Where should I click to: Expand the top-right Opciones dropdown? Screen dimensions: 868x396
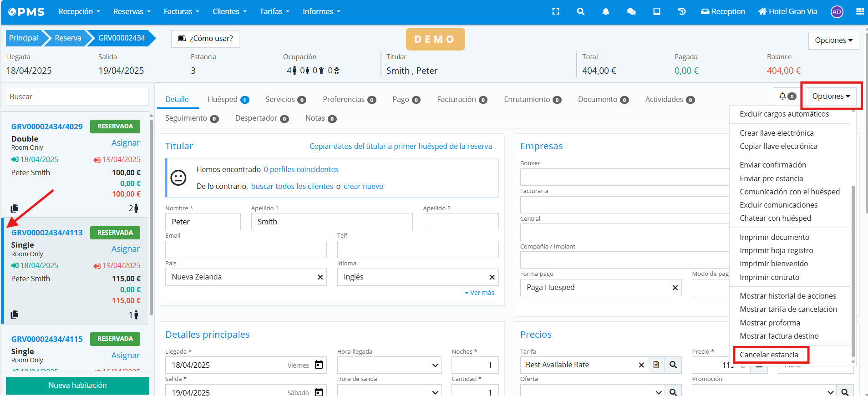pos(833,40)
